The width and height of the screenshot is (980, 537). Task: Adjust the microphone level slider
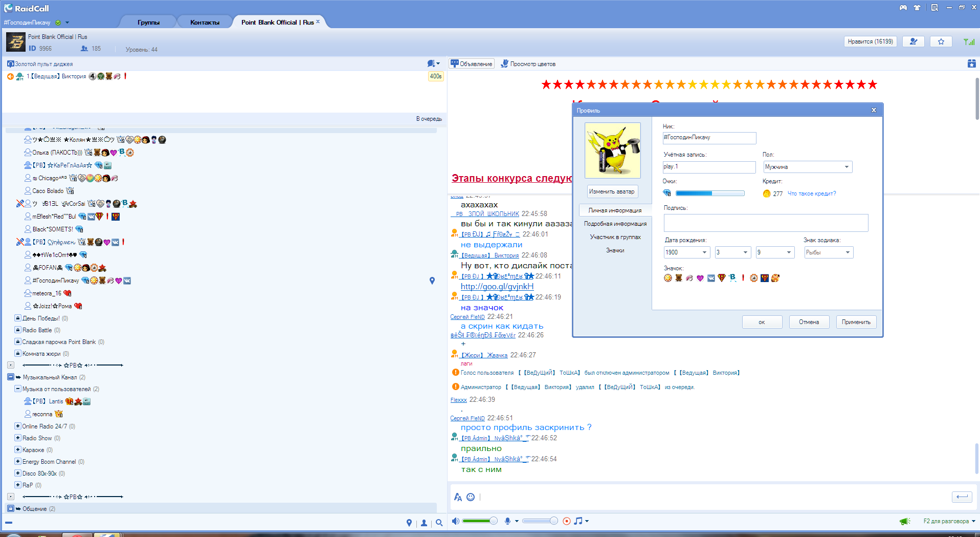click(540, 521)
